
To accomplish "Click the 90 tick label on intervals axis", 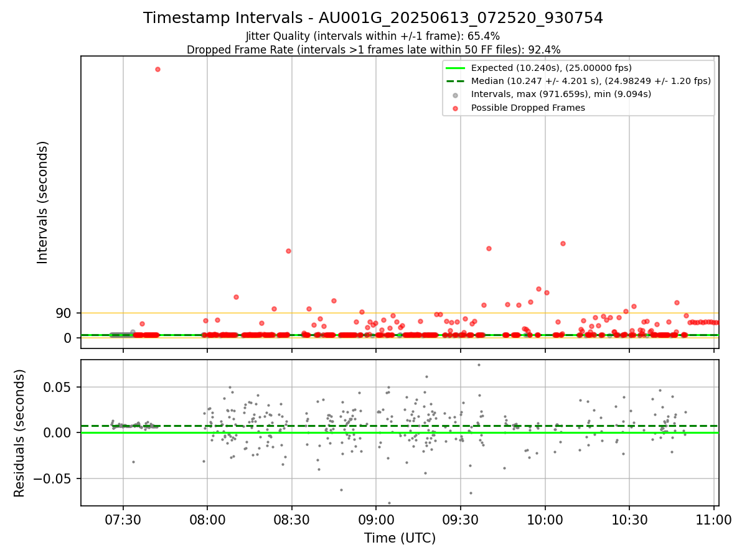I will [64, 313].
